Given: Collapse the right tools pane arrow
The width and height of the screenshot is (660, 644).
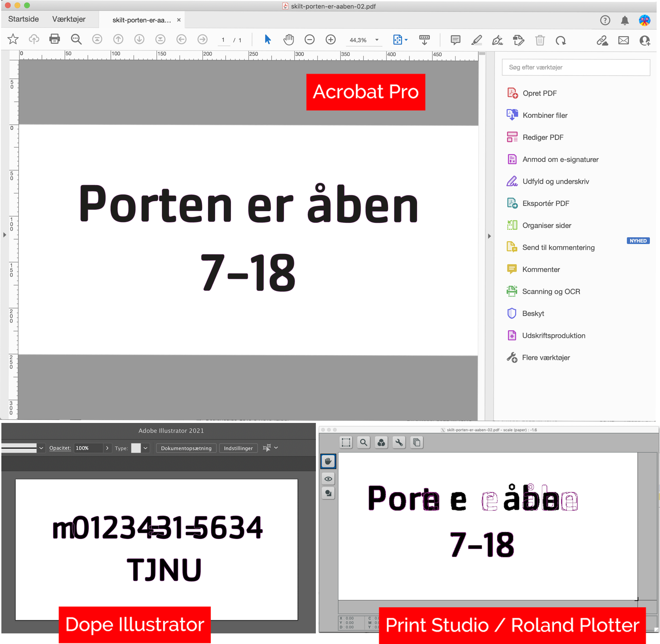Looking at the screenshot, I should point(489,236).
